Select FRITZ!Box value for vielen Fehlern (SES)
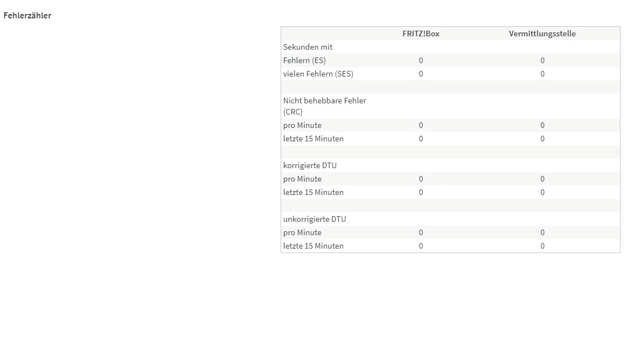 pyautogui.click(x=420, y=74)
